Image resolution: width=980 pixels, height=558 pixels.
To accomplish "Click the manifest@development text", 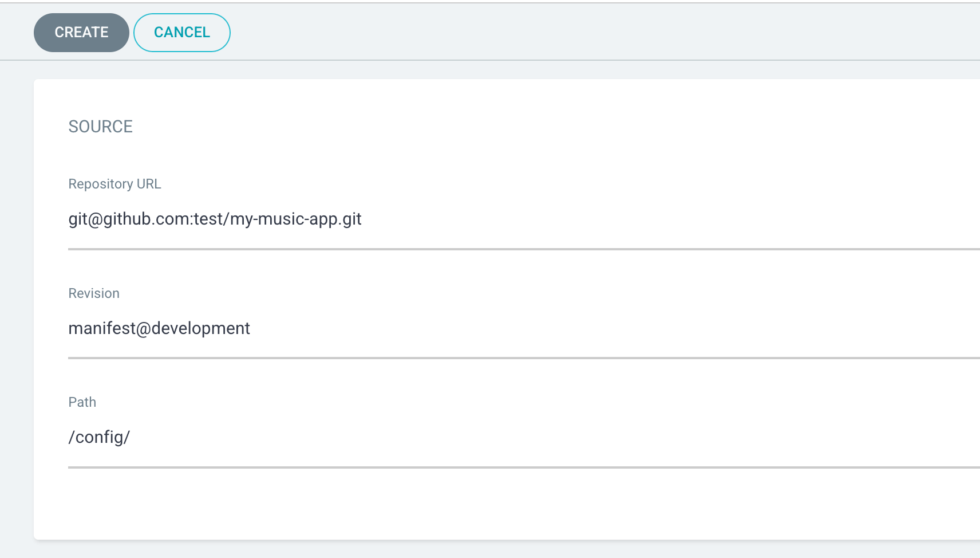I will (x=159, y=328).
